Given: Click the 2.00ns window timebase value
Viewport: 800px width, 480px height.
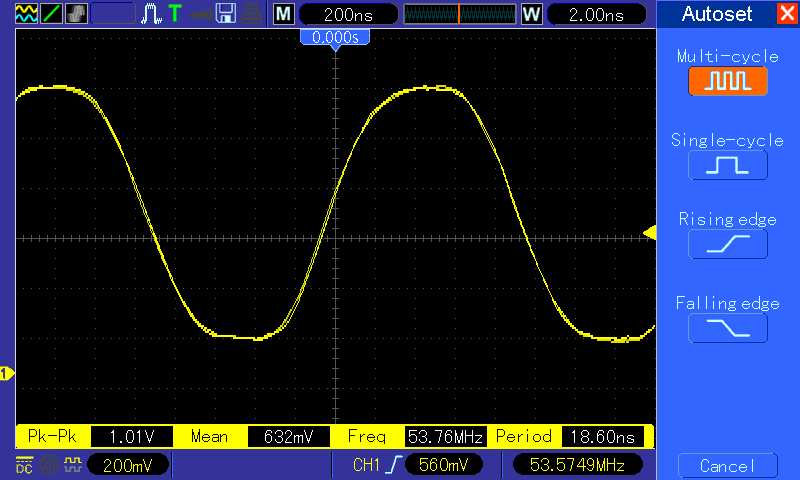Looking at the screenshot, I should [596, 14].
